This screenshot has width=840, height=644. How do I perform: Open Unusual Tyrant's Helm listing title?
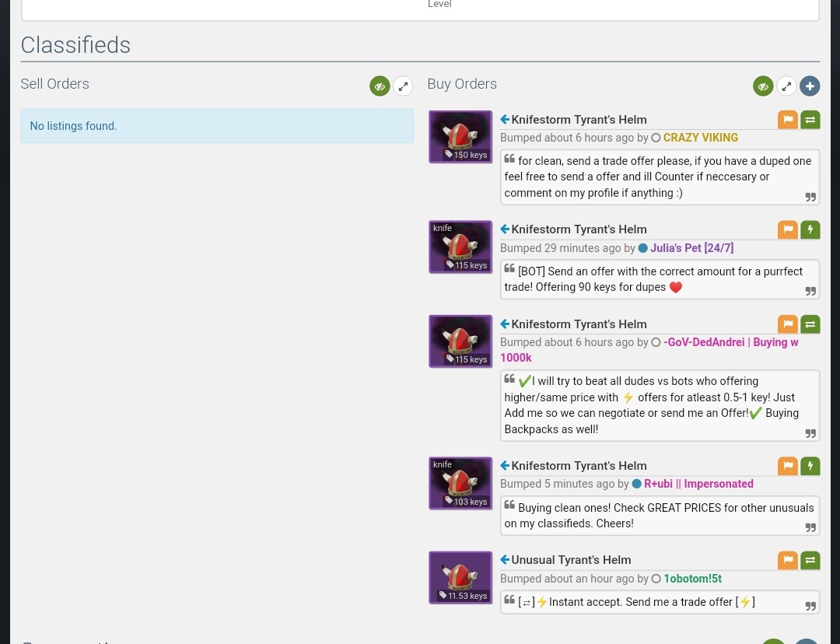pos(571,560)
